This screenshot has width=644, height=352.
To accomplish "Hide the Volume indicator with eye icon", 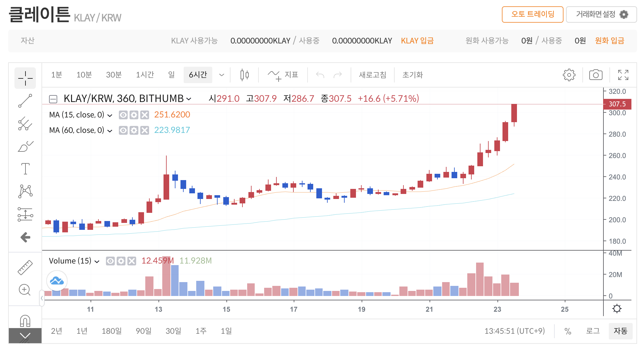I will (x=110, y=261).
